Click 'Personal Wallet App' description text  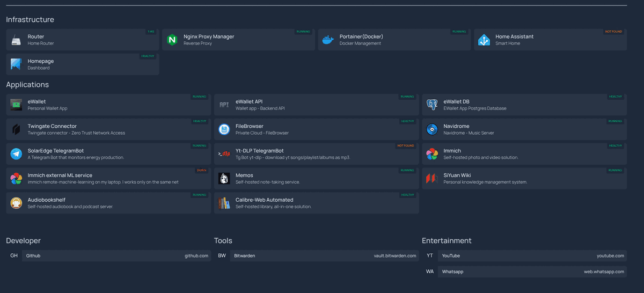coord(48,108)
